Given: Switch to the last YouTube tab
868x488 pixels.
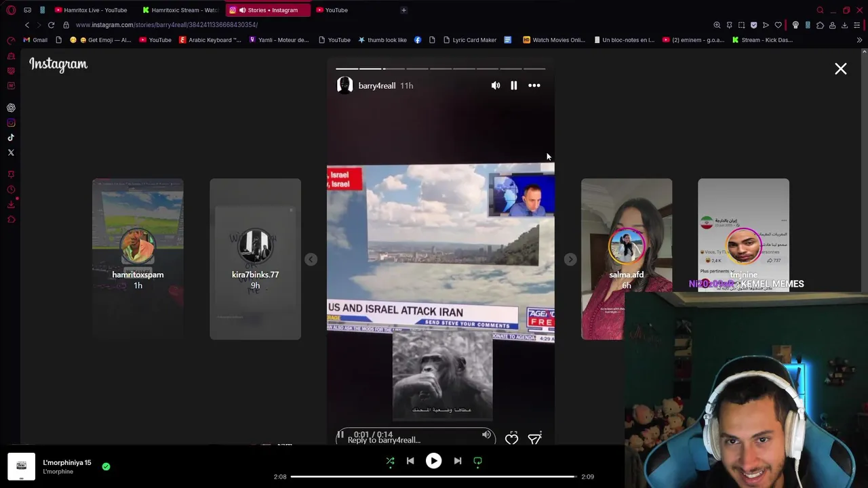Looking at the screenshot, I should click(x=336, y=10).
